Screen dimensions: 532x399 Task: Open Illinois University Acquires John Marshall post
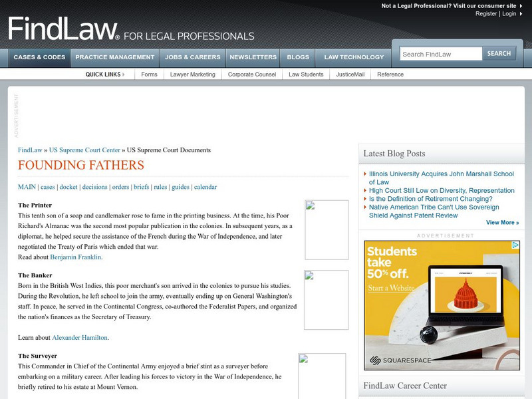(x=442, y=178)
